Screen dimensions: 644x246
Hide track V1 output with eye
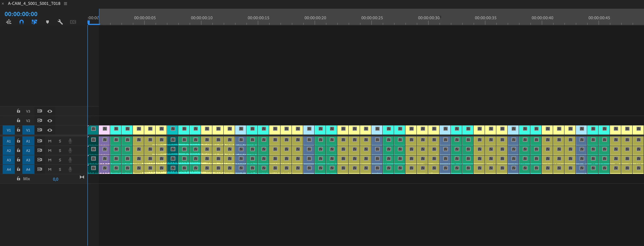[50, 130]
